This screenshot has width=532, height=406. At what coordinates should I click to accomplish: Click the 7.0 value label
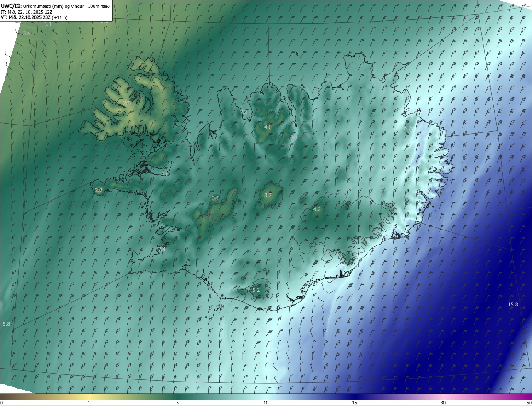165,175
